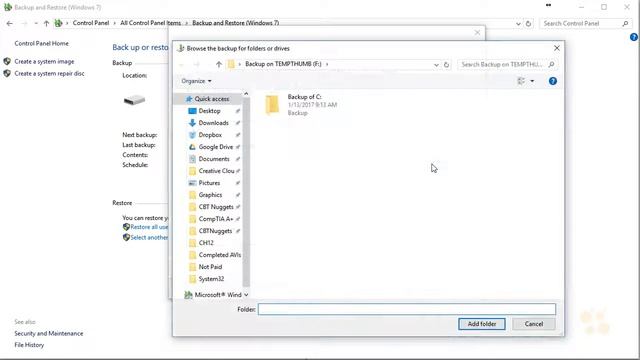Expand the dialog address bar history dropdown

[436, 64]
